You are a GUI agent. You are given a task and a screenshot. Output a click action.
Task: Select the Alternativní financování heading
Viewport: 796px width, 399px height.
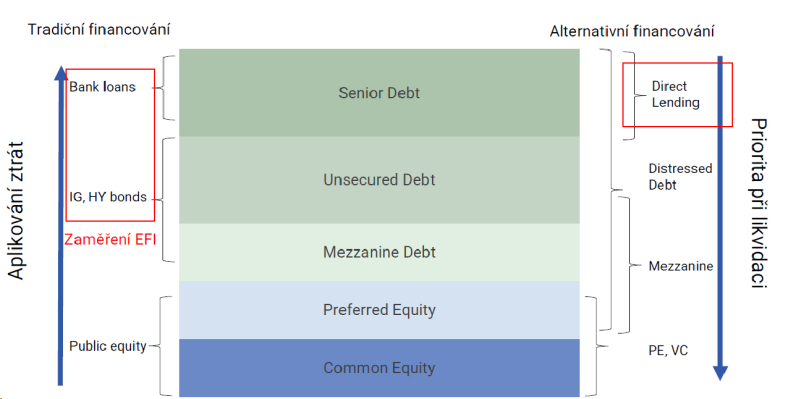click(x=632, y=31)
